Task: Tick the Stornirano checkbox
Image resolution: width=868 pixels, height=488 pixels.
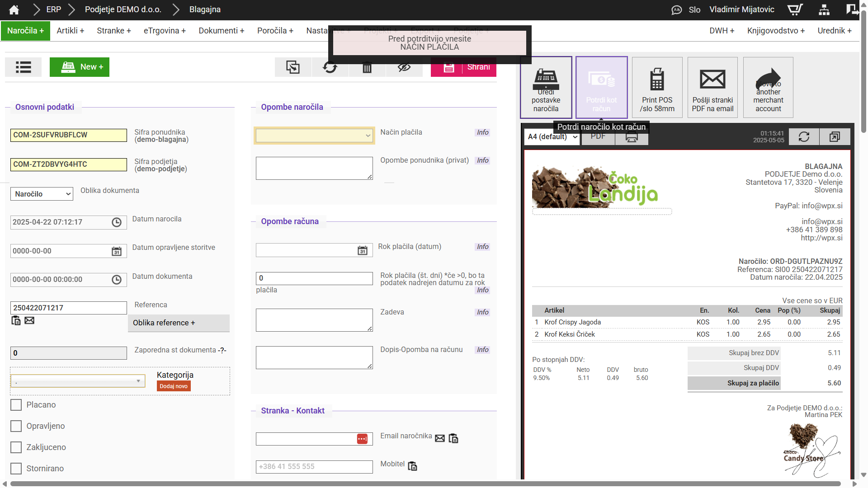Action: click(x=16, y=469)
